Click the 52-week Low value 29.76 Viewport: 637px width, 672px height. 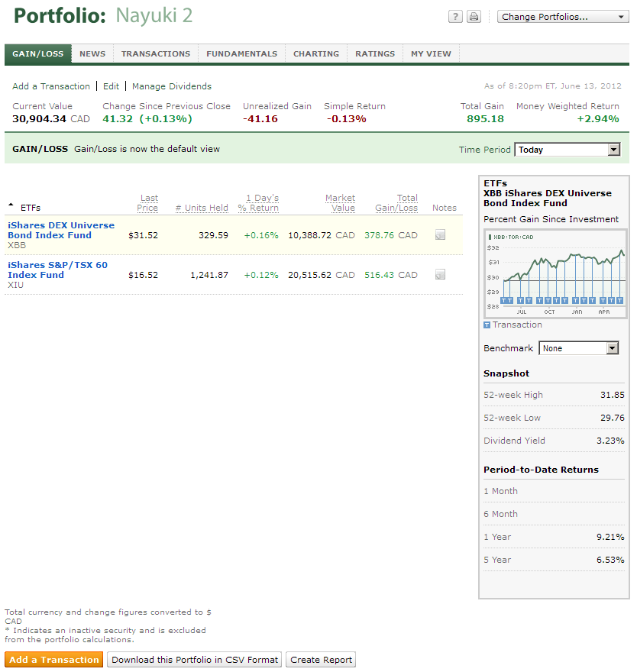tap(612, 418)
